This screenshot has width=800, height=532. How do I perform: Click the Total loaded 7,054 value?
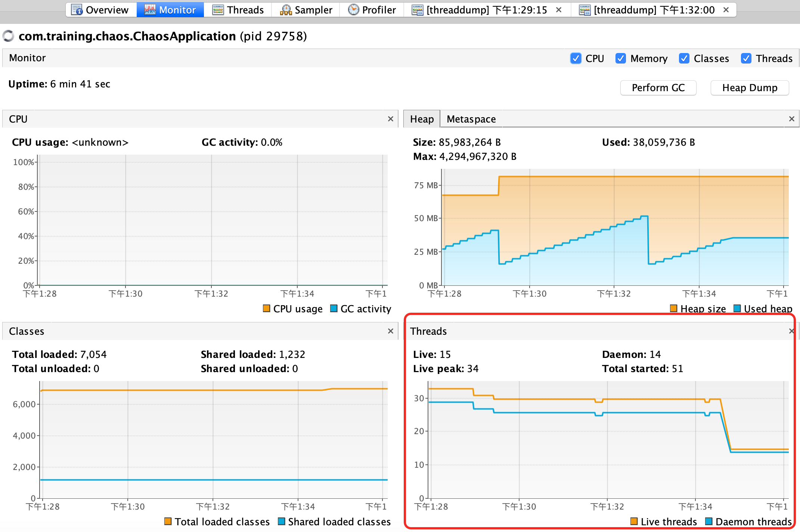93,355
